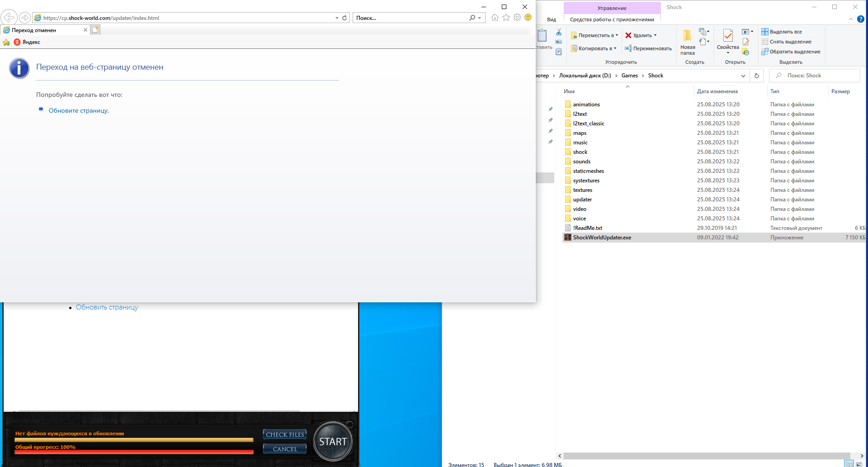The width and height of the screenshot is (868, 467).
Task: Open the new tab button in the browser
Action: point(95,30)
